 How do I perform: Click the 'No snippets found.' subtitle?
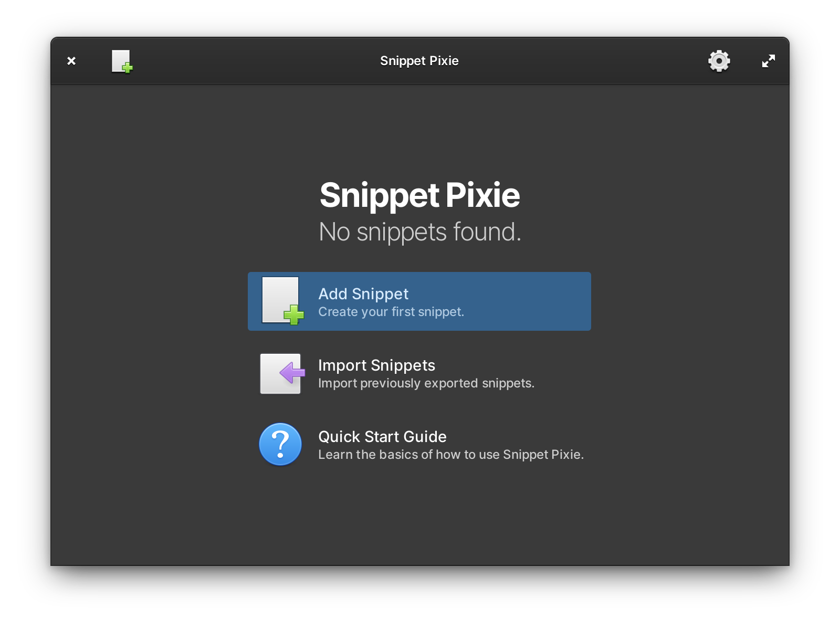420,232
